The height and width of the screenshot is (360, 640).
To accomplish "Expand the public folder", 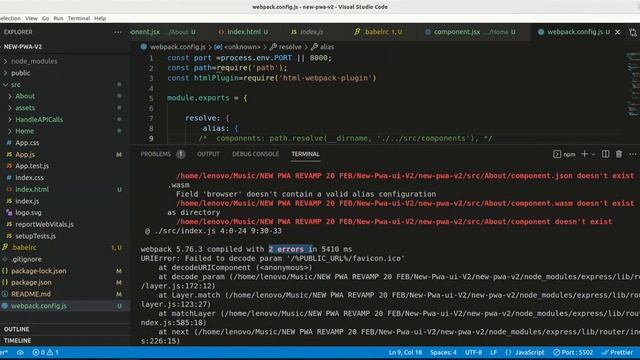I will coord(20,73).
